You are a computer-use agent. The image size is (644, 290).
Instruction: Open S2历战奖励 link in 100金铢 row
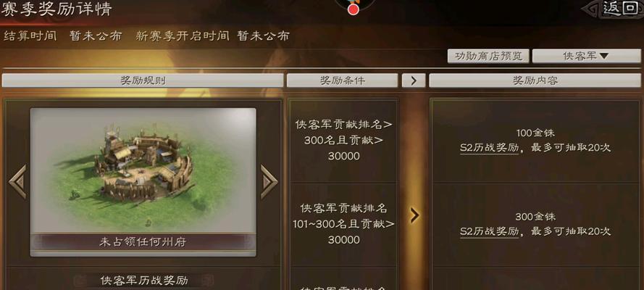489,148
